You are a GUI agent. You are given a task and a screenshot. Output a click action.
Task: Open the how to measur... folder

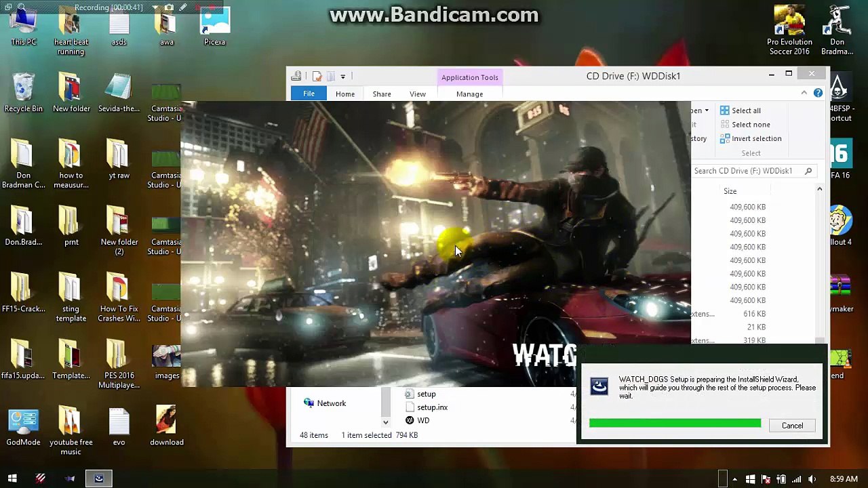71,164
